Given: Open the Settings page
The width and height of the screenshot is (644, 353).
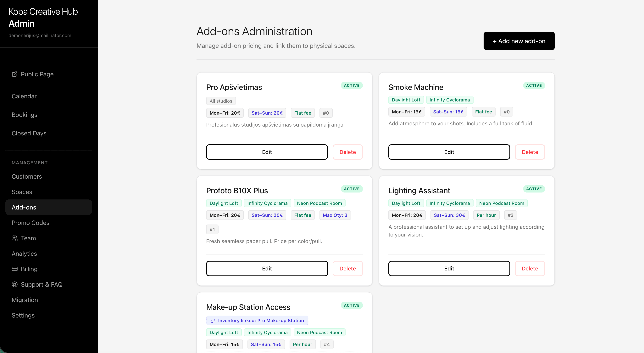Looking at the screenshot, I should click(23, 315).
